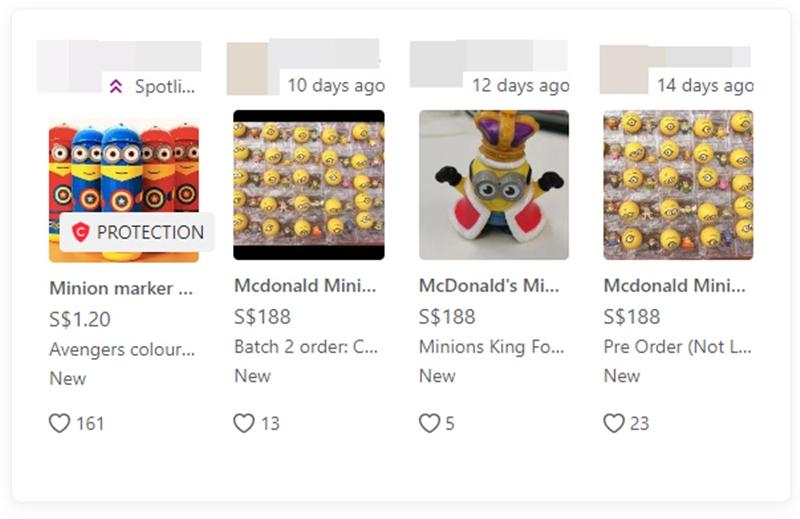This screenshot has height=519, width=800.
Task: Like the Minions King listing with 5 likes
Action: [429, 423]
